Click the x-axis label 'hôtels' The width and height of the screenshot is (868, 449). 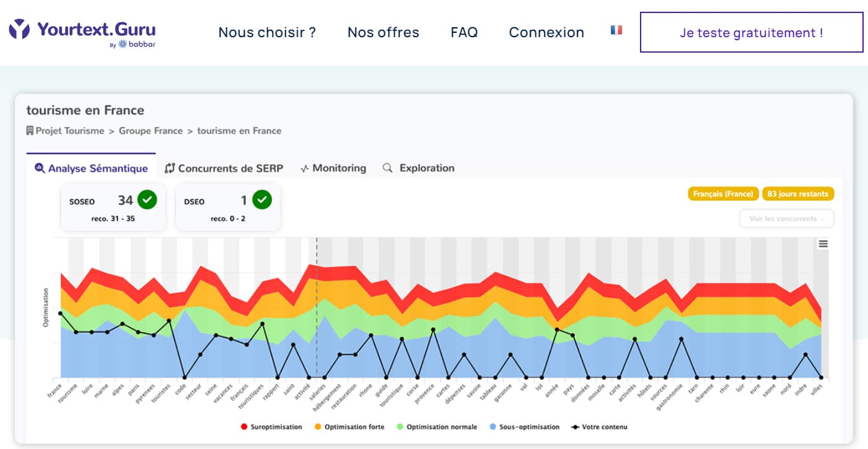(645, 391)
